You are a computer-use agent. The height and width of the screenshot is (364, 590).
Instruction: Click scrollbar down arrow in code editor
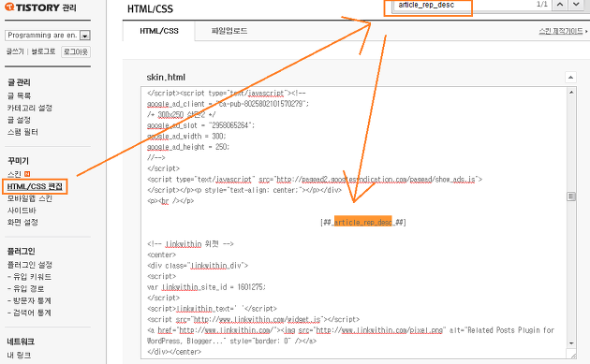pos(571,342)
